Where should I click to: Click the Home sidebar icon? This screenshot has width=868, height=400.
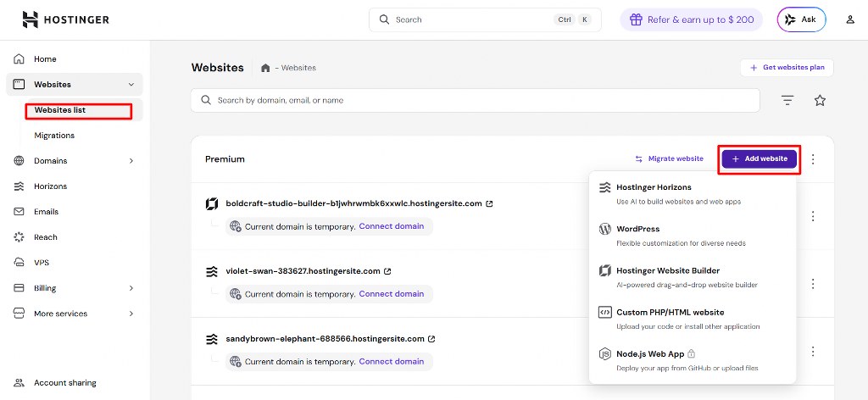19,58
